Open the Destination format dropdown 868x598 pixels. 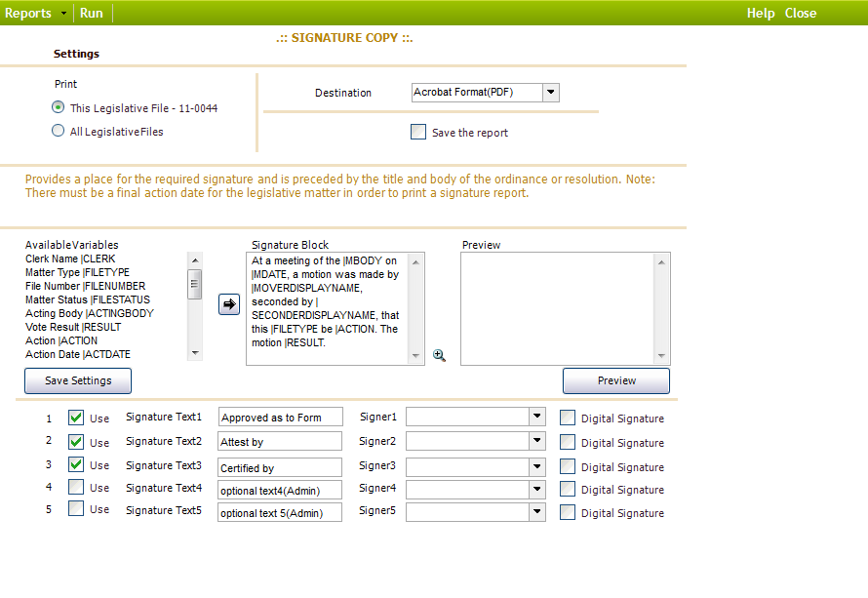pos(551,93)
